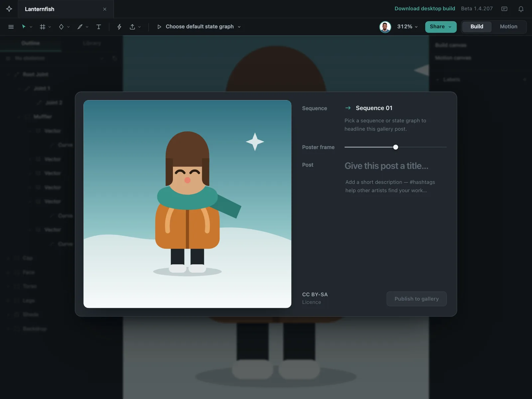Image resolution: width=532 pixels, height=399 pixels.
Task: Select Root Joint in the background outline
Action: tap(36, 74)
